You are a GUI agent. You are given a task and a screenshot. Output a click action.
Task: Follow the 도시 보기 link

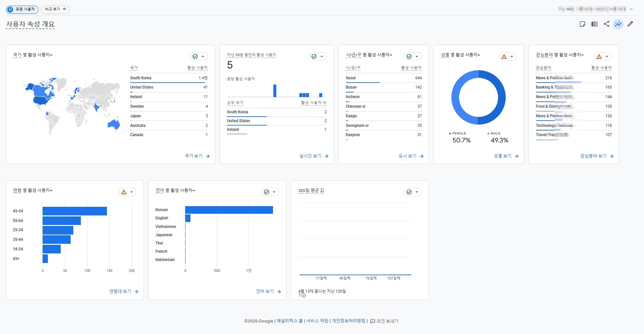coord(411,156)
